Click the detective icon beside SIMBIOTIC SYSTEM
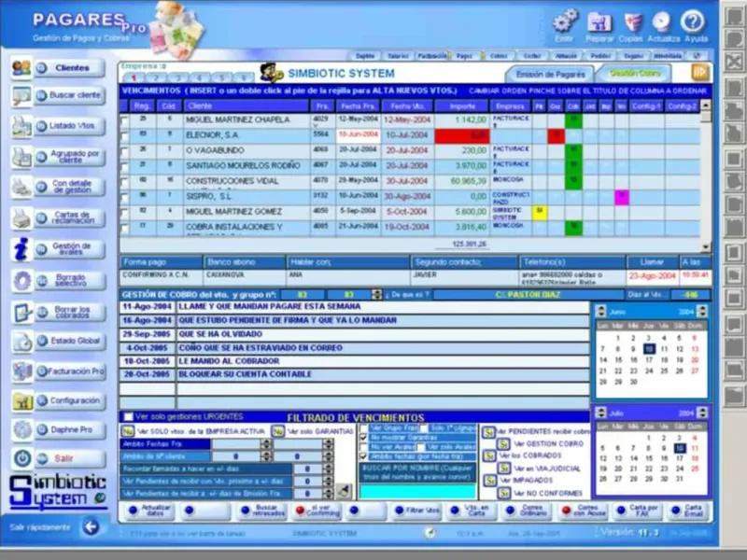Viewport: 747px width, 560px height. tap(272, 73)
